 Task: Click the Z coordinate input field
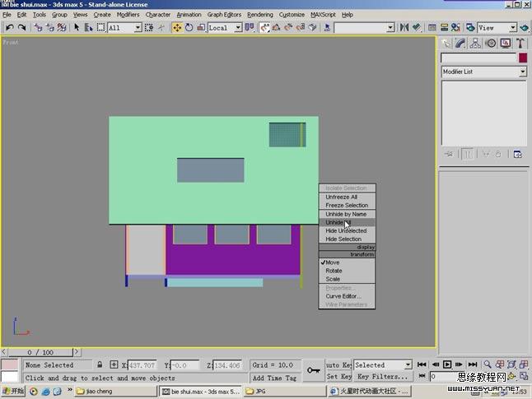(x=227, y=365)
